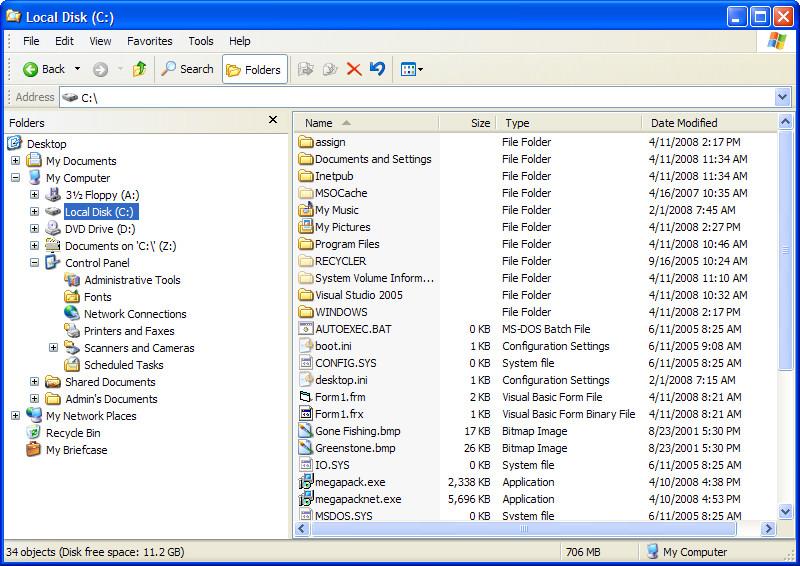Click the Printers and Faxes icon
This screenshot has width=800, height=566.
click(72, 331)
